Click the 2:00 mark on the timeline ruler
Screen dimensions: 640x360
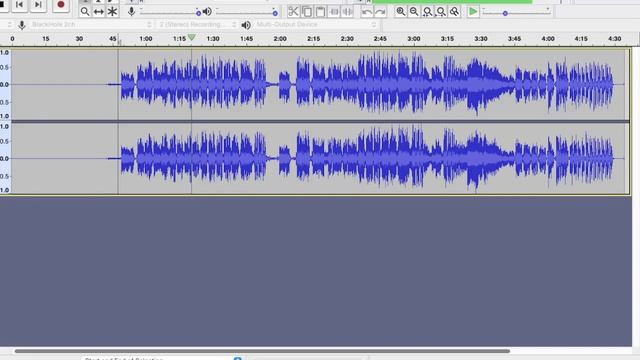[x=280, y=39]
